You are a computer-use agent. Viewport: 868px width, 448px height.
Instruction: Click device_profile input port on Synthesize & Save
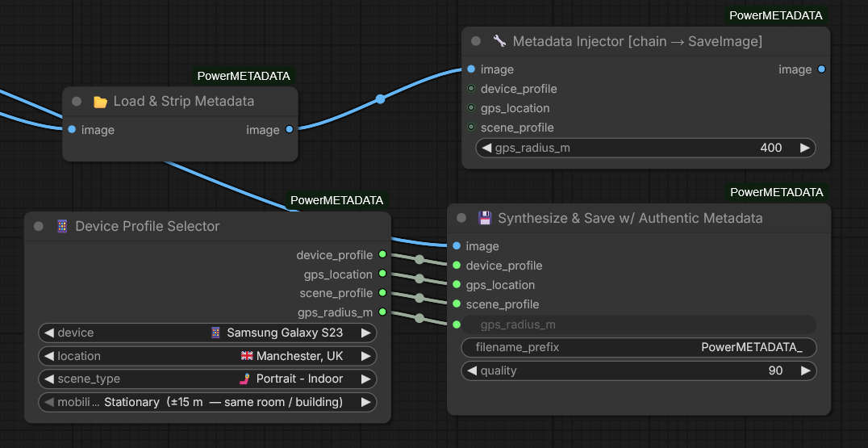[x=457, y=266]
